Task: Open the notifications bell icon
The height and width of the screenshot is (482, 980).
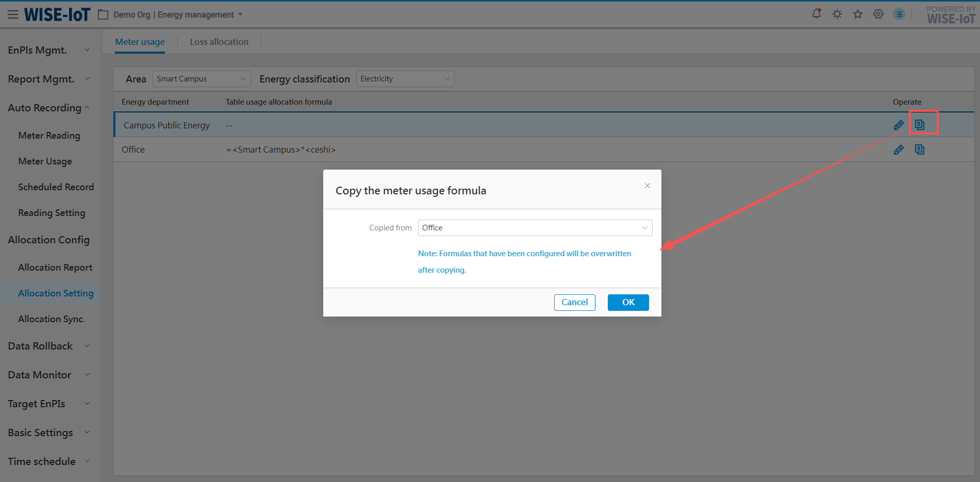Action: tap(817, 14)
